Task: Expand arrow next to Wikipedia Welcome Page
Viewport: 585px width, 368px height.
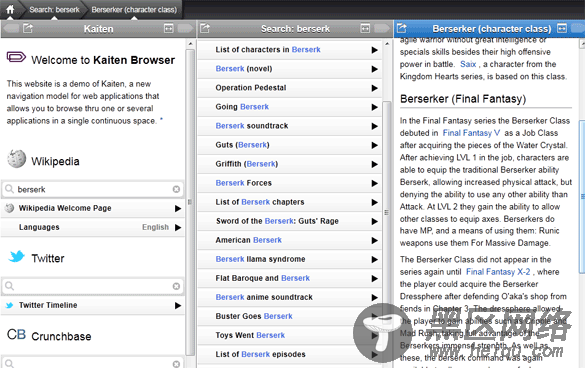Action: point(178,208)
